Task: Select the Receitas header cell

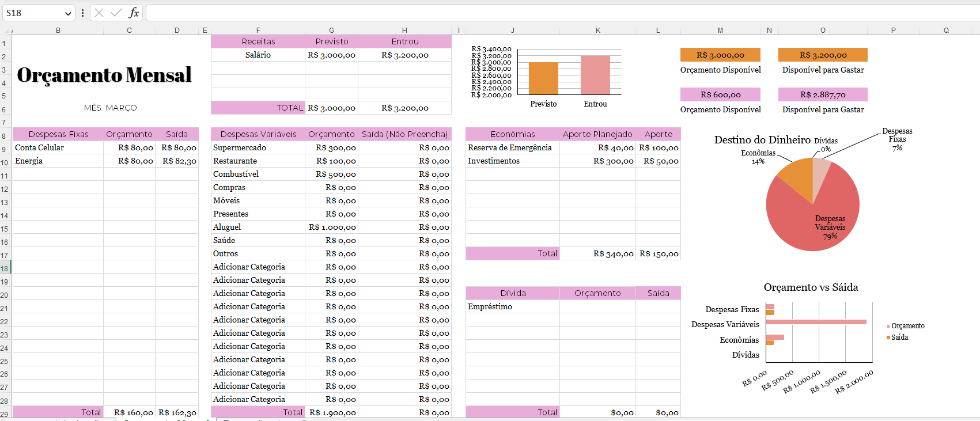Action: click(x=258, y=41)
